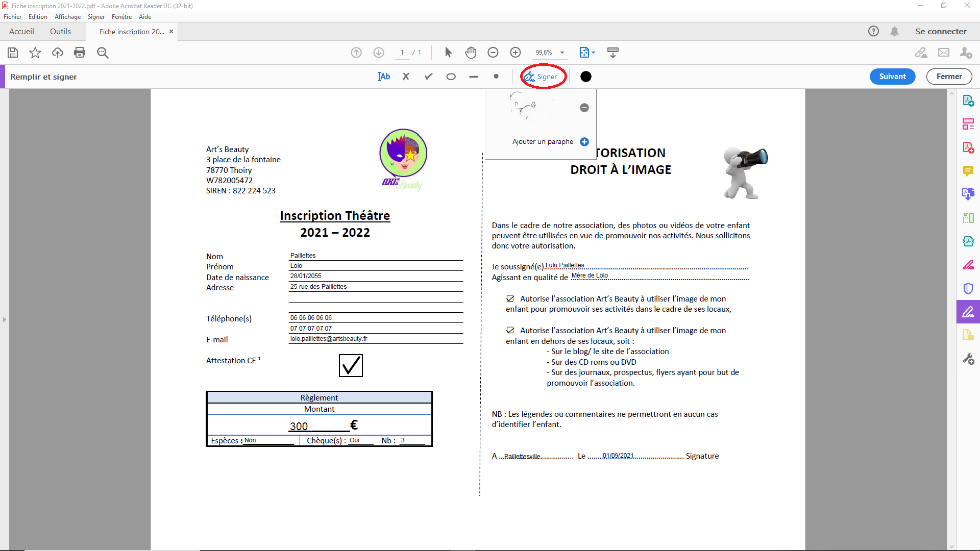The width and height of the screenshot is (980, 551).
Task: Open the Affichage menu
Action: click(x=67, y=17)
